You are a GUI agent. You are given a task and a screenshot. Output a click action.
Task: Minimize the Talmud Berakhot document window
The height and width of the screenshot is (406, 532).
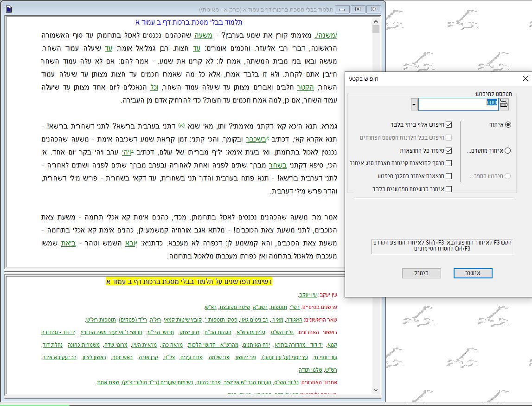[x=342, y=9]
